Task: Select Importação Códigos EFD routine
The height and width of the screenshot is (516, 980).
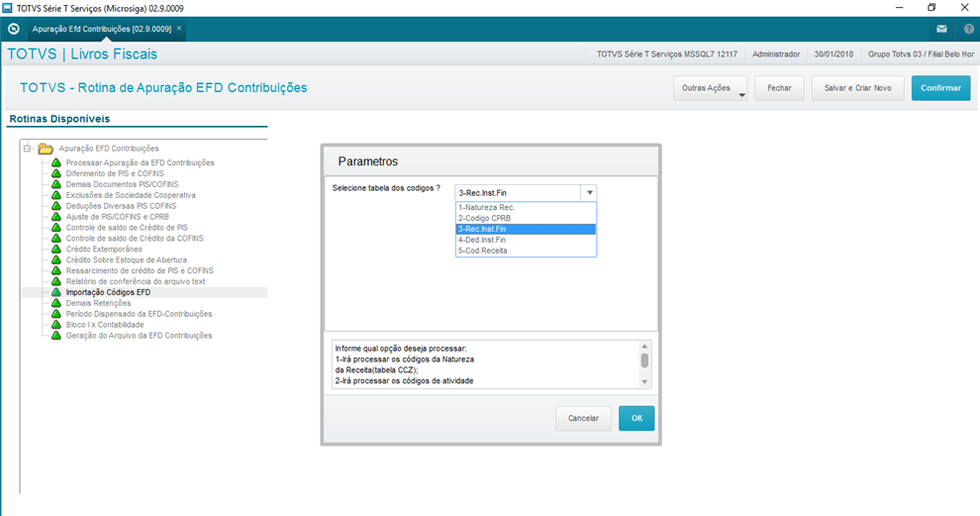Action: 108,292
